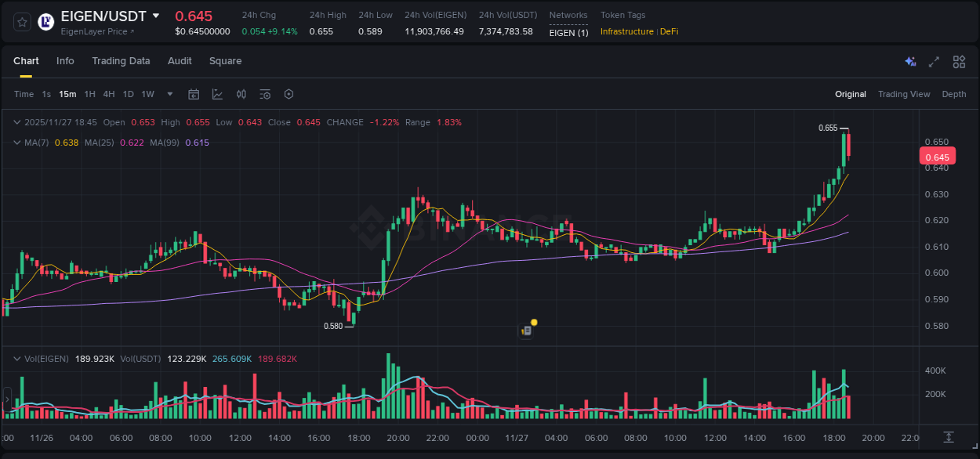Toggle the favorite star for EIGEN/USDT
The height and width of the screenshot is (459, 980).
[x=22, y=22]
